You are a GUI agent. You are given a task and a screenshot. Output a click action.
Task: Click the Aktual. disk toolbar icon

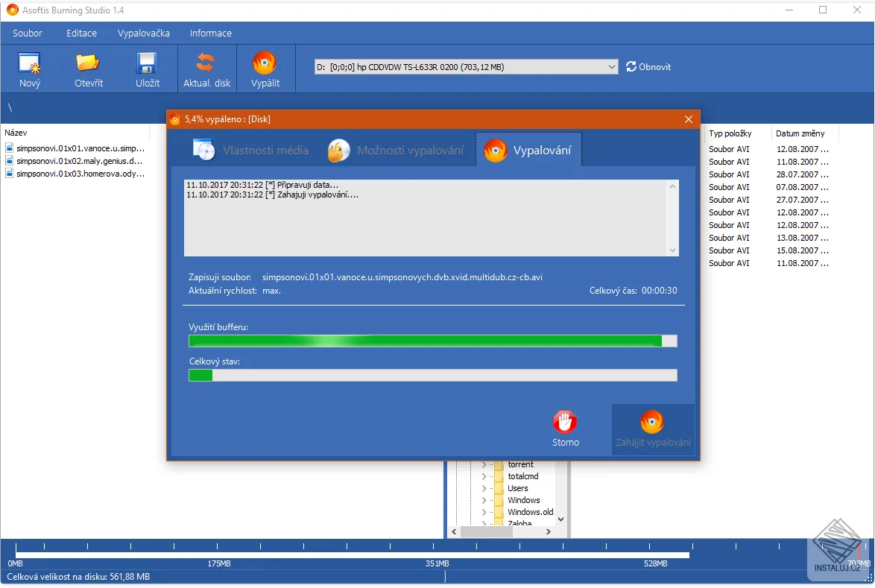(x=206, y=63)
